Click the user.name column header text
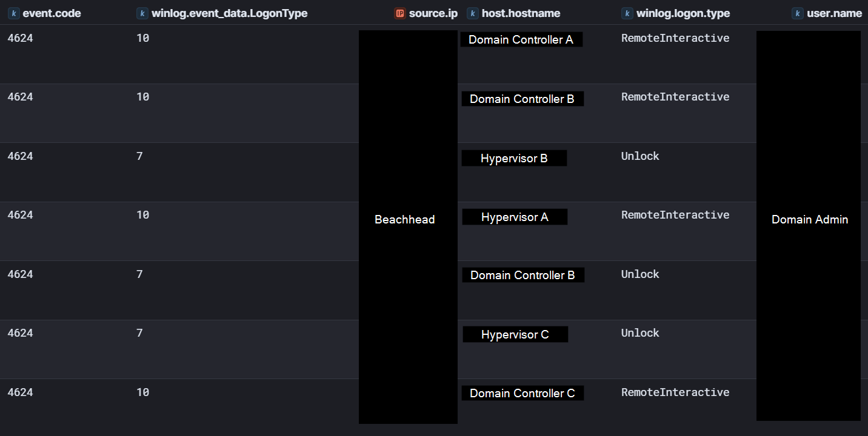The image size is (868, 436). tap(834, 13)
